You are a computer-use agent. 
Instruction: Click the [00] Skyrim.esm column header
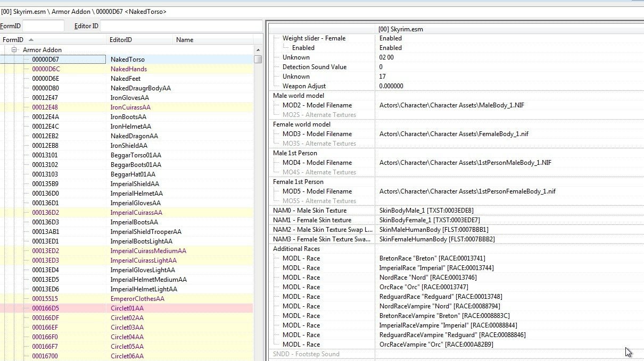point(510,29)
